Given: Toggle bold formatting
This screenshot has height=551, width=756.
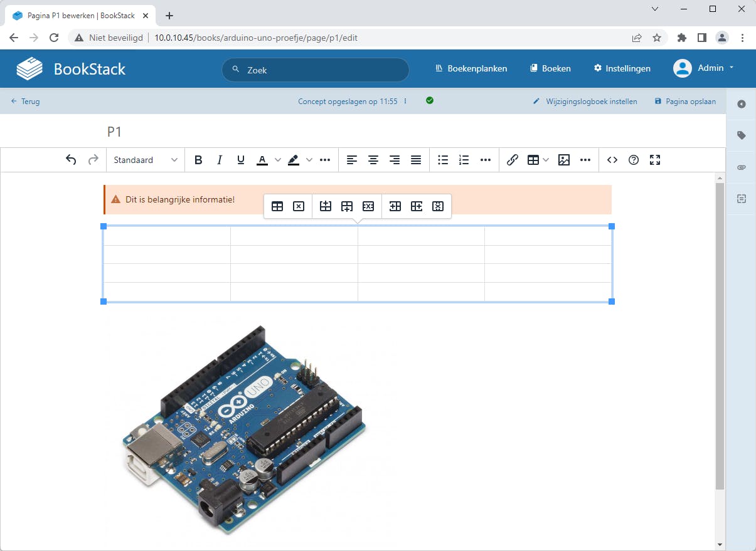Looking at the screenshot, I should [198, 160].
